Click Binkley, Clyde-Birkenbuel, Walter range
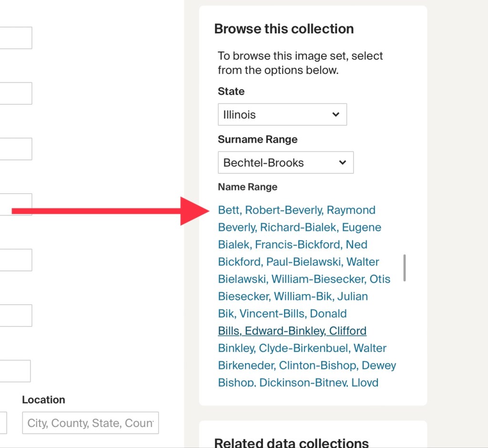This screenshot has height=448, width=488. (x=302, y=348)
